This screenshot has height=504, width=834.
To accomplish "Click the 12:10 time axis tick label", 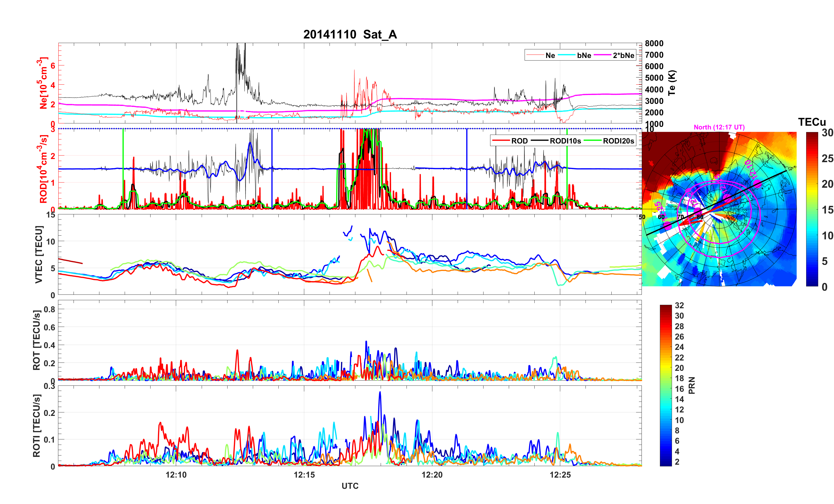I will [176, 474].
